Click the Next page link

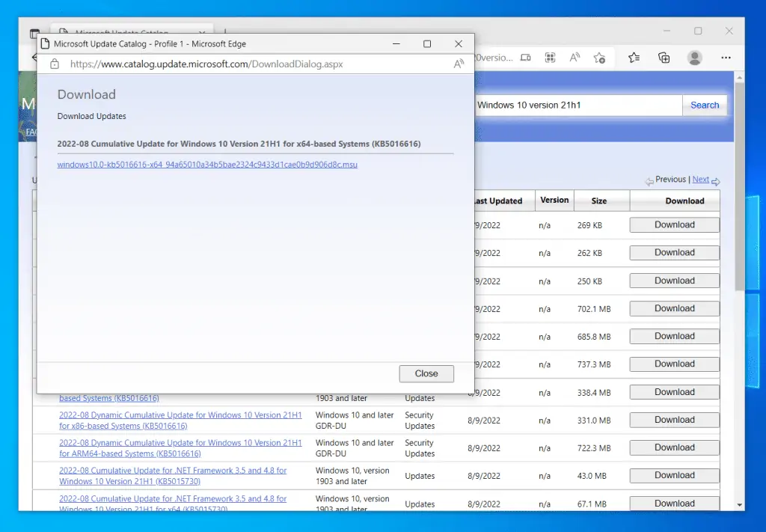click(x=700, y=180)
